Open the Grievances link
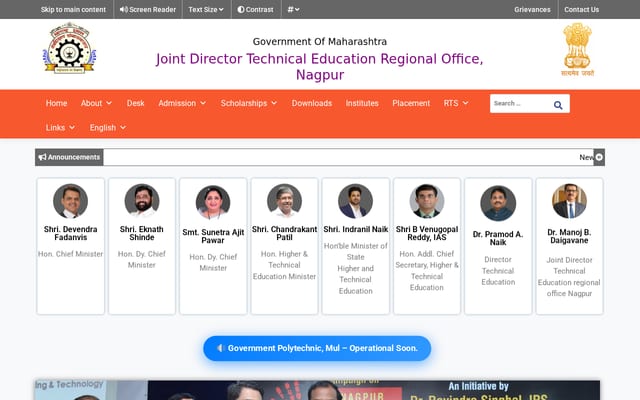 [x=532, y=9]
